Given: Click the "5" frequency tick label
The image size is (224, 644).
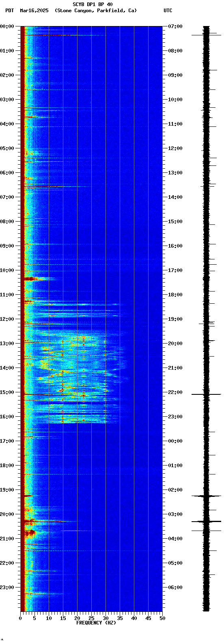Looking at the screenshot, I should click(x=34, y=618).
